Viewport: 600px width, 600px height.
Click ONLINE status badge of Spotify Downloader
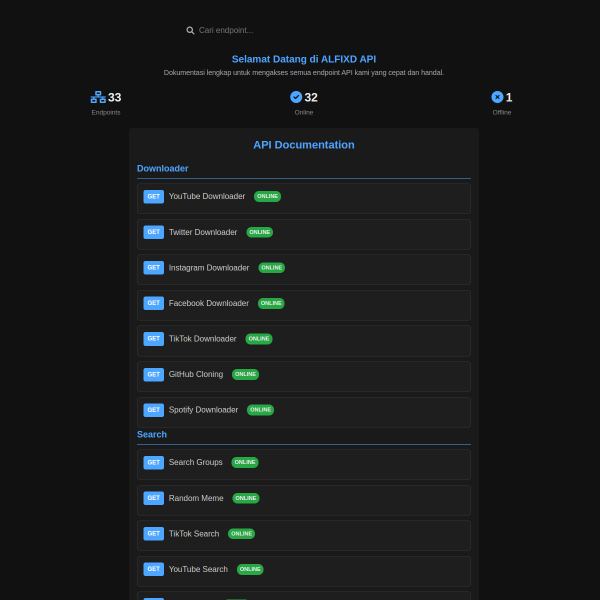pos(261,410)
